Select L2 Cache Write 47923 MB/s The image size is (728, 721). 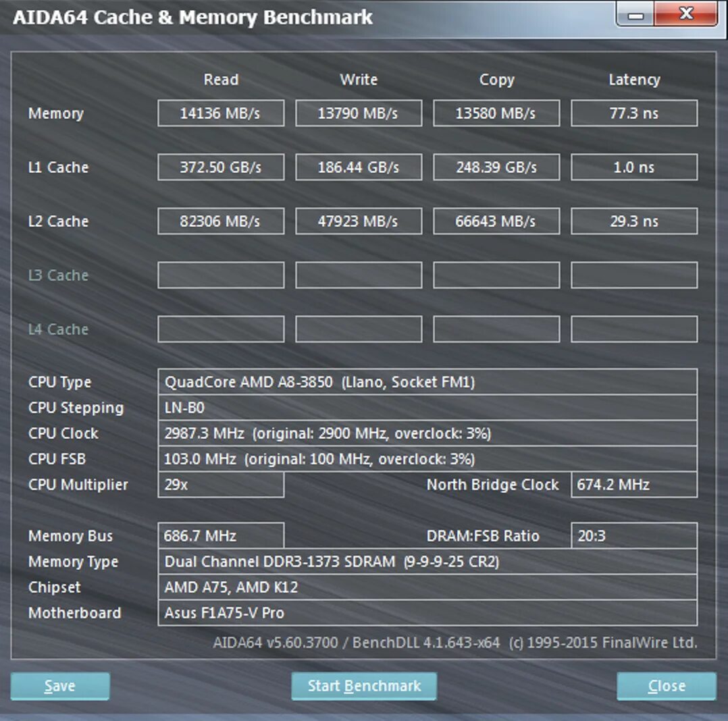tap(359, 221)
